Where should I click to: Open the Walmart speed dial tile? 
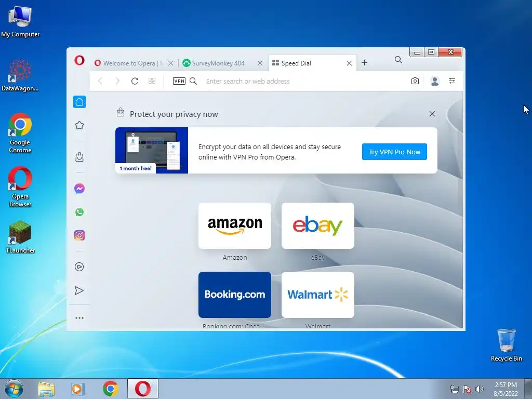[x=318, y=295]
